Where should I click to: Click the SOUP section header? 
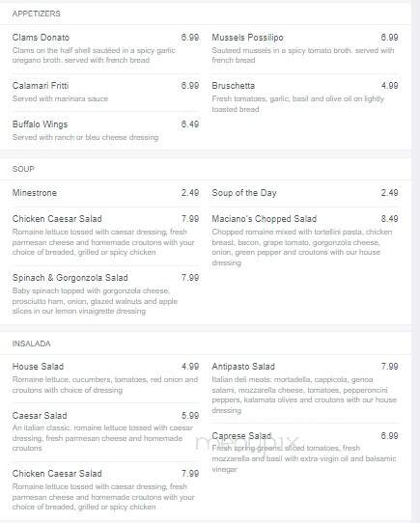tap(23, 169)
